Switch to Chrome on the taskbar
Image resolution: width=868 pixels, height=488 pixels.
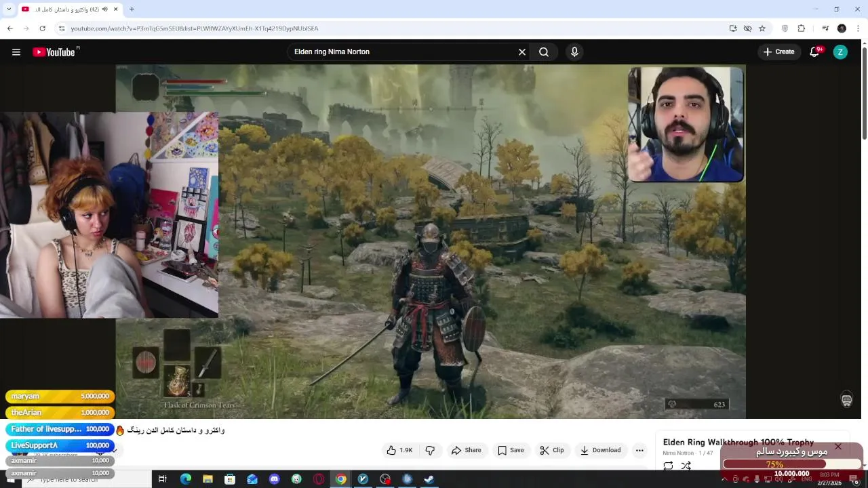[340, 479]
